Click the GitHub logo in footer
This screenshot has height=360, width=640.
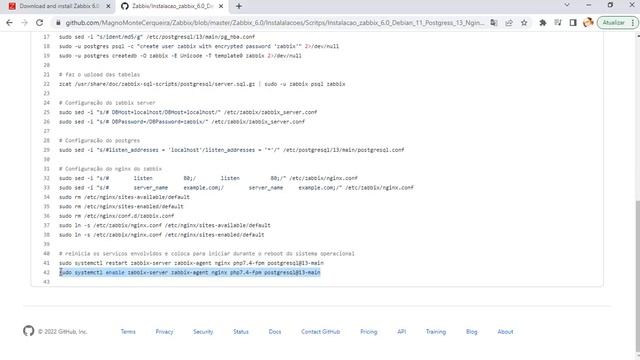point(29,331)
